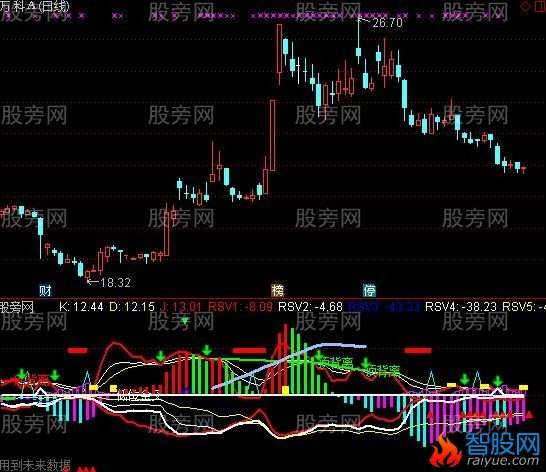Click the 18.32 low price label

tap(115, 283)
